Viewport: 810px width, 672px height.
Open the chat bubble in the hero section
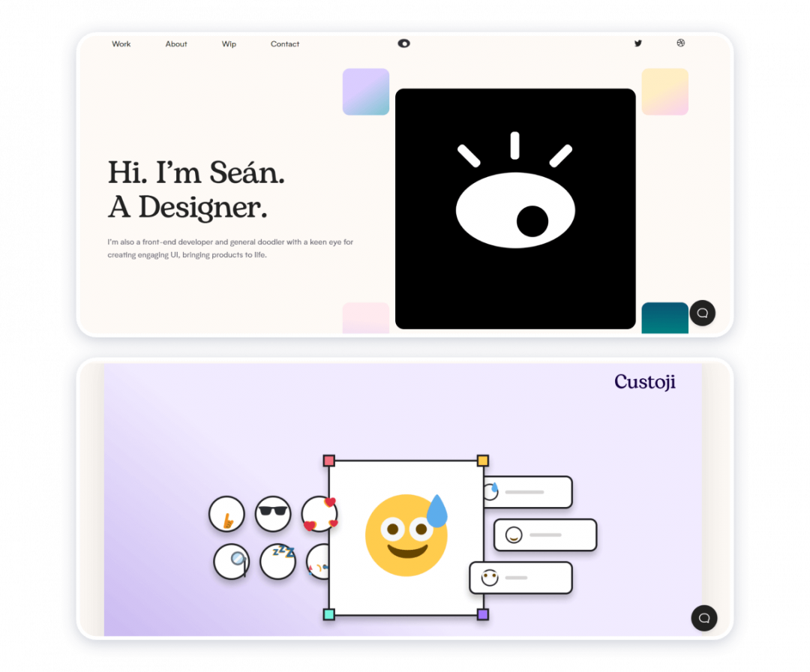click(x=703, y=313)
